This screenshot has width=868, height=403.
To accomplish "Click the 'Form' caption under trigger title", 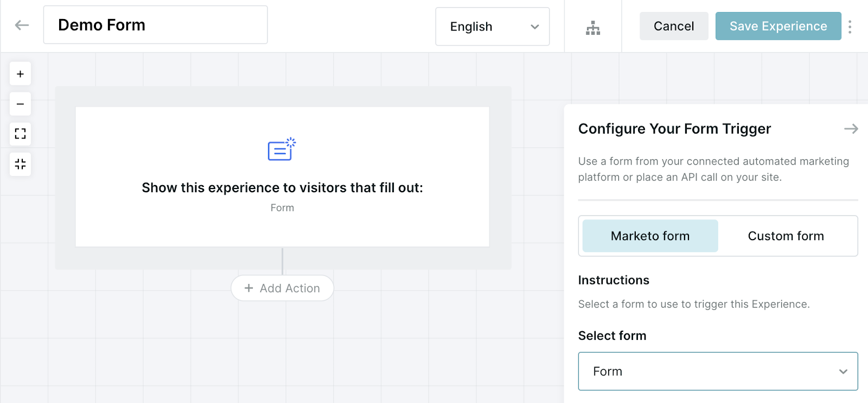I will click(x=282, y=207).
